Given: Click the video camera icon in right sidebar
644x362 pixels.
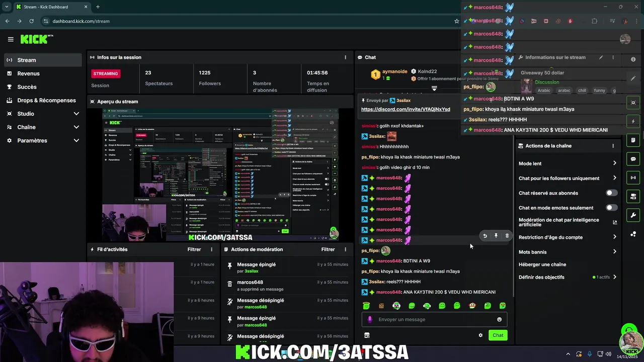Looking at the screenshot, I should click(633, 197).
